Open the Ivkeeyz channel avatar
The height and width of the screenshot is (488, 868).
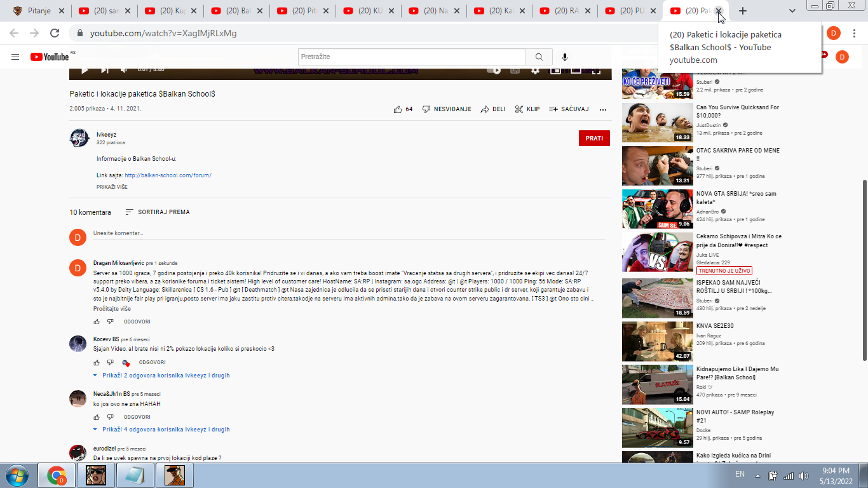click(79, 138)
